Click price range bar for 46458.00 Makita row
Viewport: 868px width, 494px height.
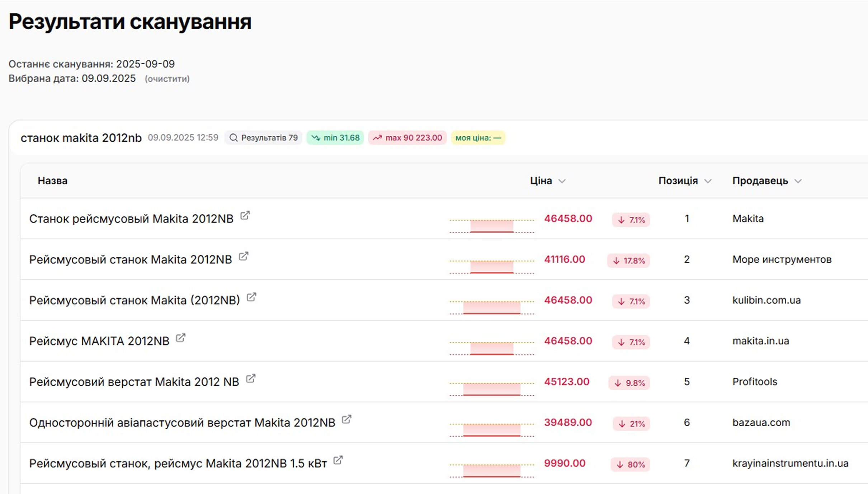491,226
